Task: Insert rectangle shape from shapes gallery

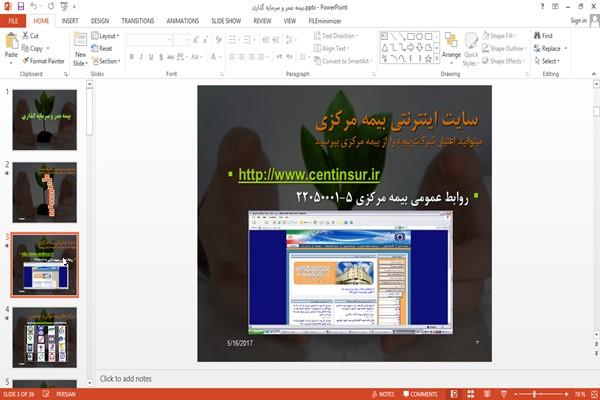Action: [x=411, y=37]
